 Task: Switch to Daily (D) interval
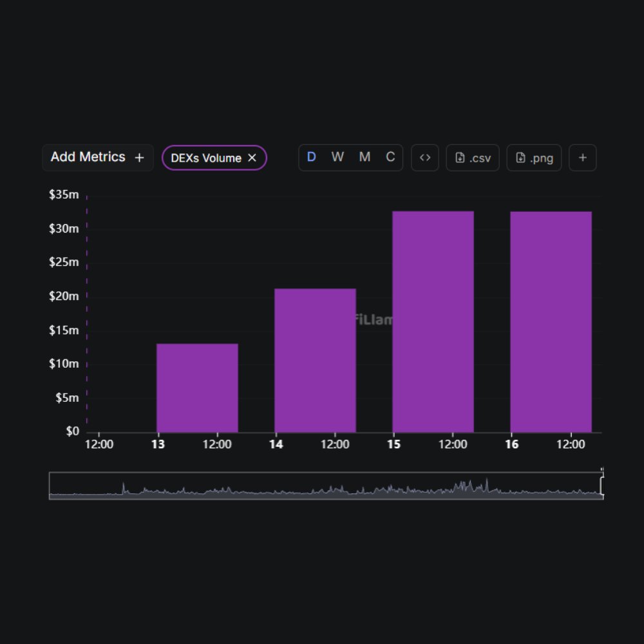[311, 158]
